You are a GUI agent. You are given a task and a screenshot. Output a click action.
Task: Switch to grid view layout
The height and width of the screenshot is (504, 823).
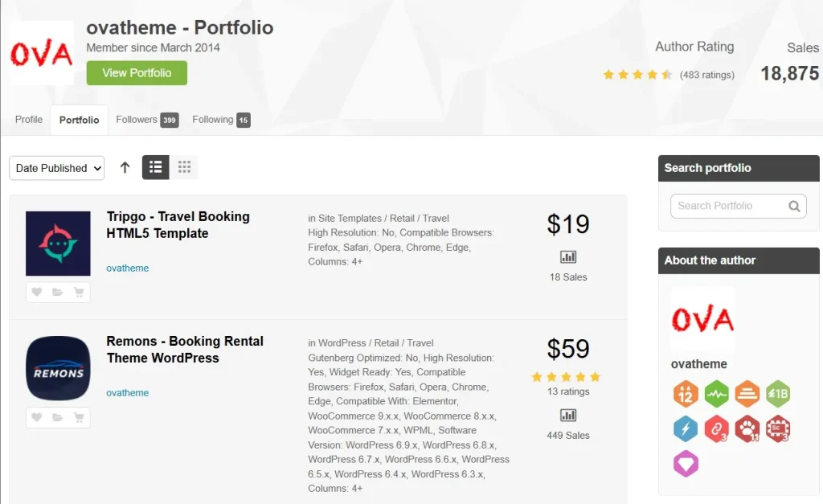pyautogui.click(x=184, y=167)
